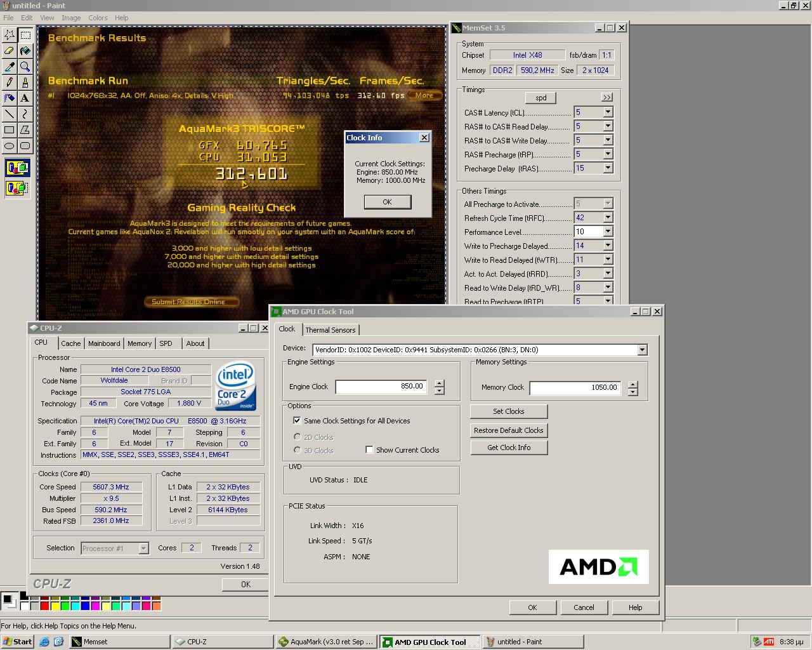The width and height of the screenshot is (812, 650).
Task: Click Submit Results Online in AquaMark
Action: pyautogui.click(x=192, y=302)
